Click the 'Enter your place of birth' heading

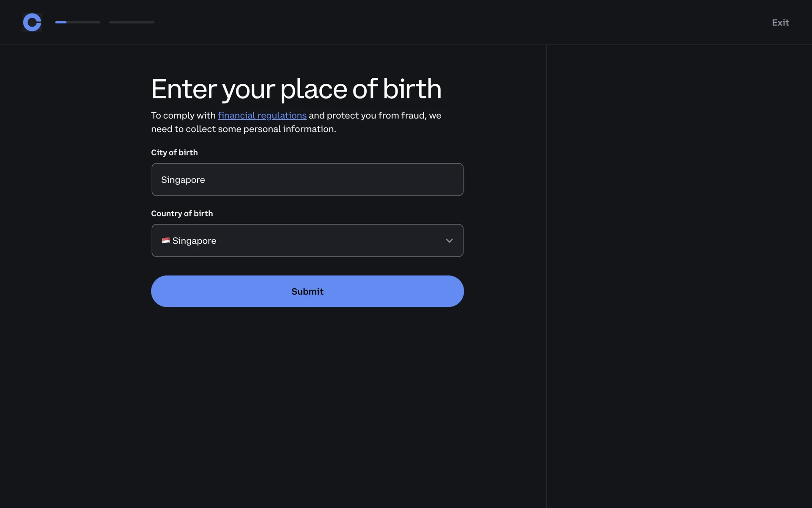coord(296,89)
